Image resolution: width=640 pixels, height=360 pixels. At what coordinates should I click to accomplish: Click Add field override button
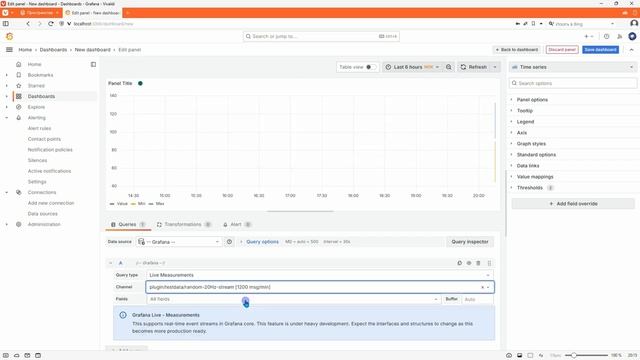pos(573,203)
